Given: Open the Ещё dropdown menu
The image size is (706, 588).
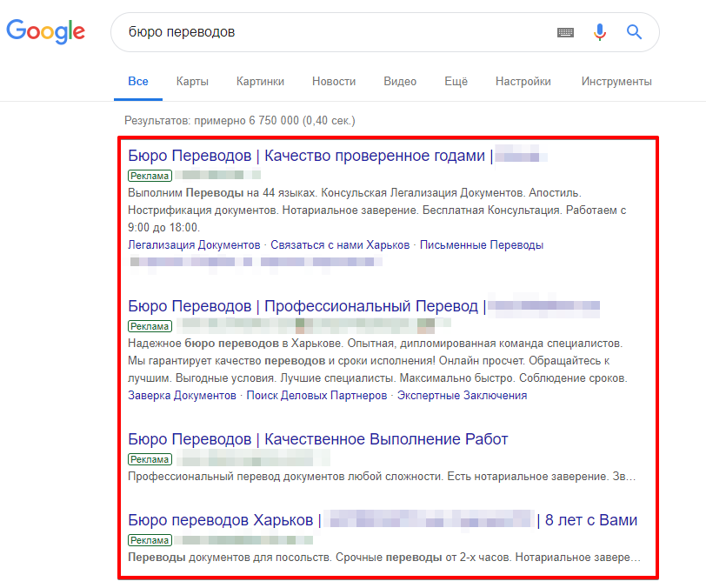Looking at the screenshot, I should pyautogui.click(x=456, y=81).
